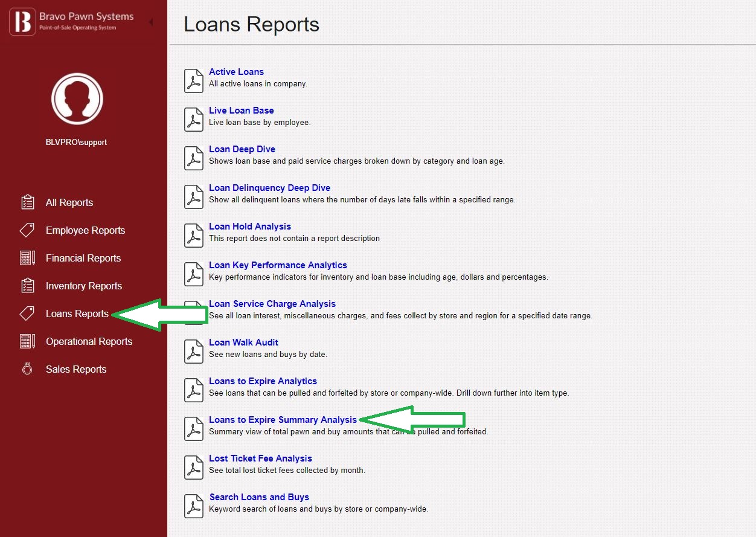
Task: Click the PDF icon for Loan Hold Analysis
Action: tap(193, 236)
